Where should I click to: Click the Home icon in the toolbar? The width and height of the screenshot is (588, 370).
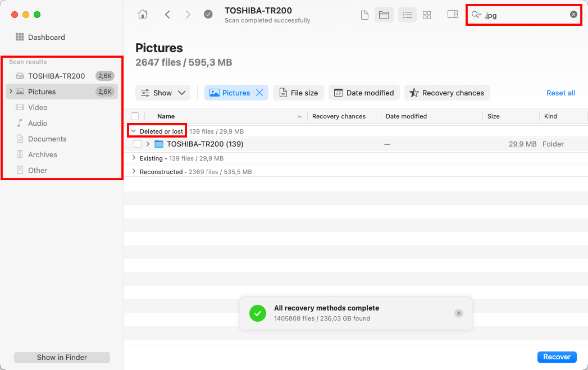143,15
